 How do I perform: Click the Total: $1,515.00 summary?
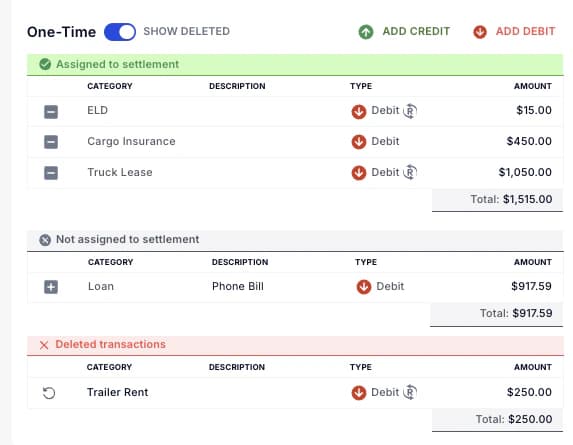pos(497,199)
